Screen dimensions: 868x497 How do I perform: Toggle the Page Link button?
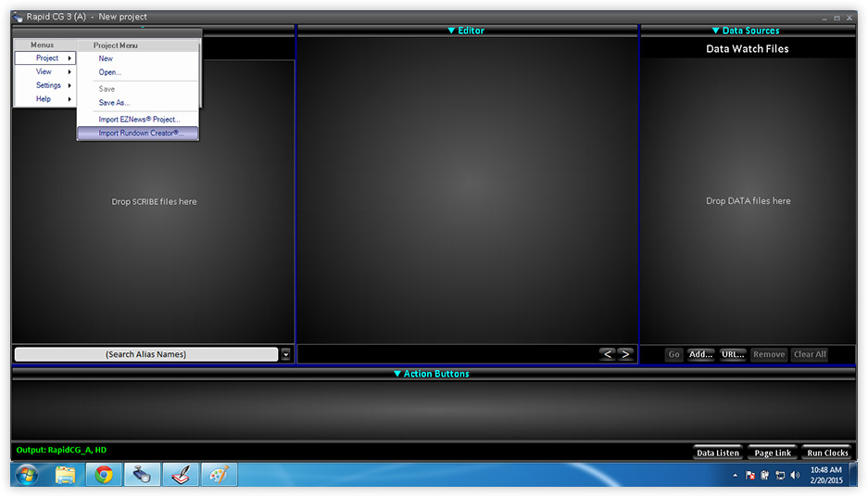click(773, 452)
